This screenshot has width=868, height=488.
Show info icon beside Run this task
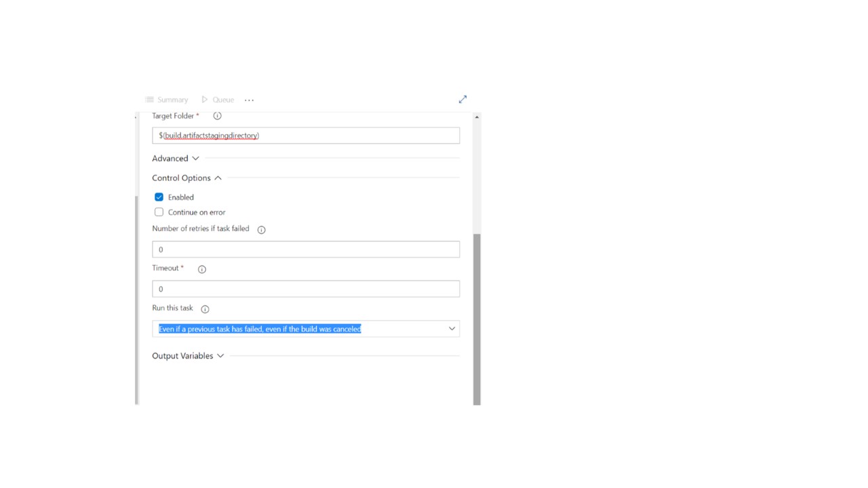[205, 309]
